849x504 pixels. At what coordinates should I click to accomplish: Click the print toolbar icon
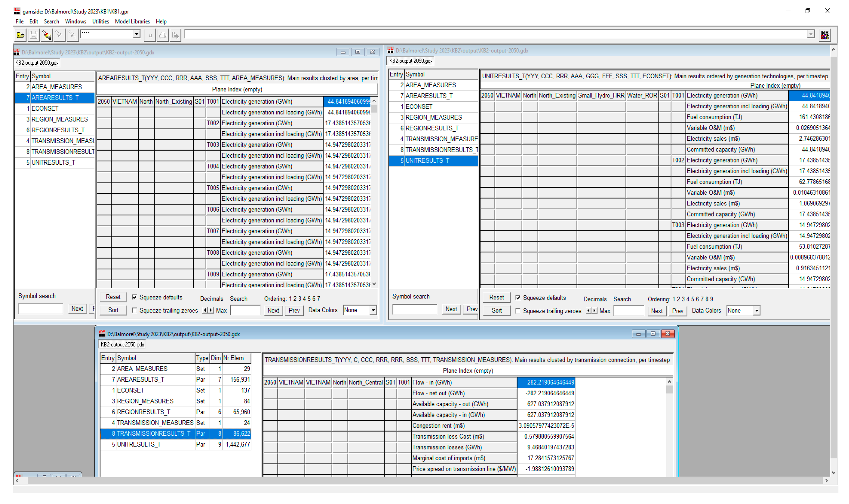point(163,35)
